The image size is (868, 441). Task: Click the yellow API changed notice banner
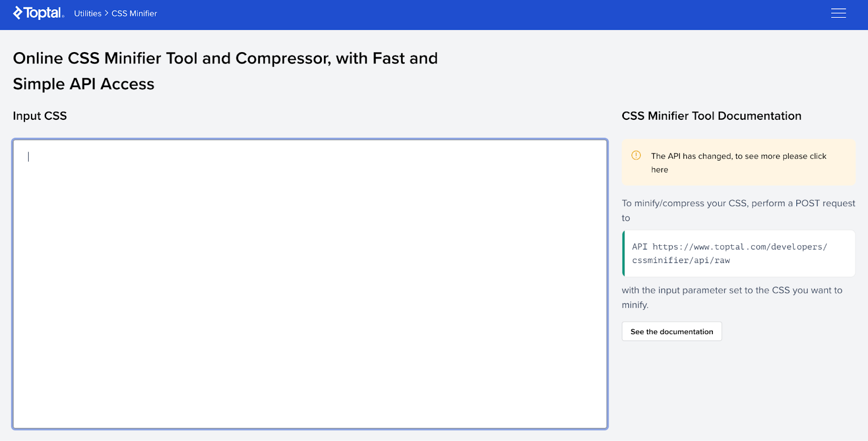click(x=738, y=162)
